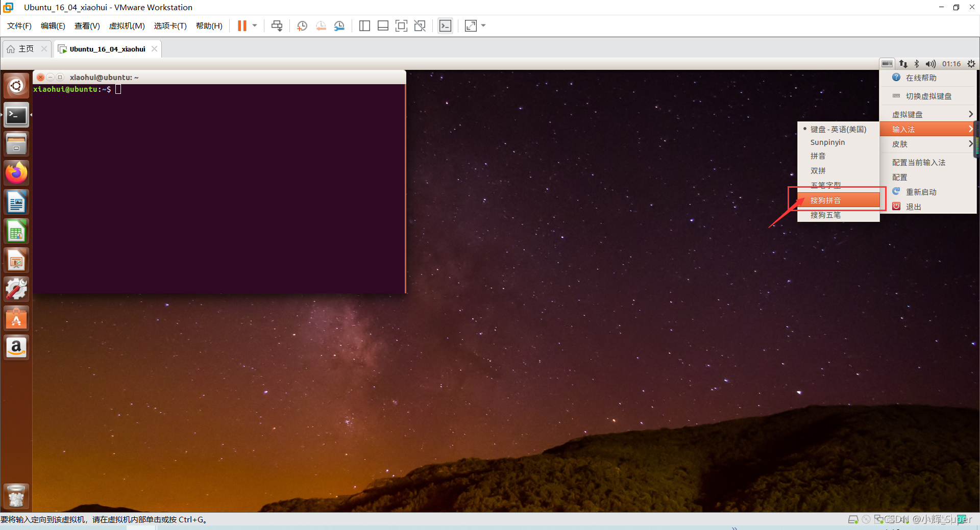The width and height of the screenshot is (980, 530).
Task: Open the Trash in the launcher
Action: point(16,496)
